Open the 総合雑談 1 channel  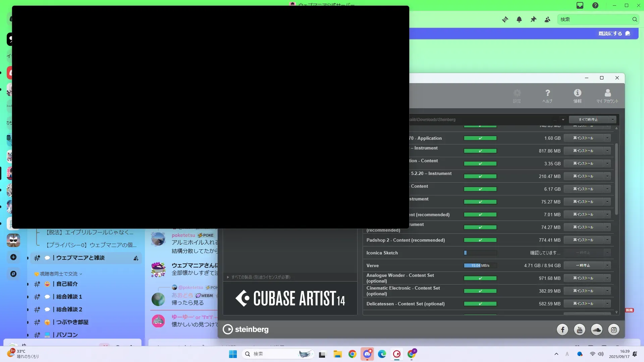(69, 297)
